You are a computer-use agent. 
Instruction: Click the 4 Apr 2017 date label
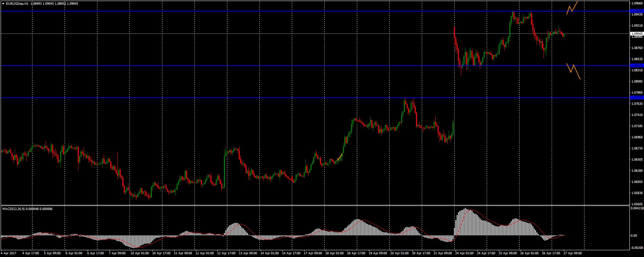[9, 253]
